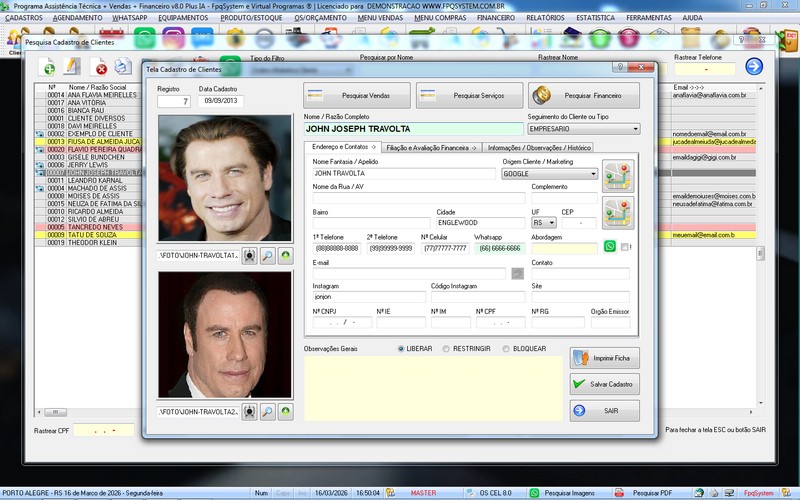Click the Pesquisar Vendas button

[357, 95]
